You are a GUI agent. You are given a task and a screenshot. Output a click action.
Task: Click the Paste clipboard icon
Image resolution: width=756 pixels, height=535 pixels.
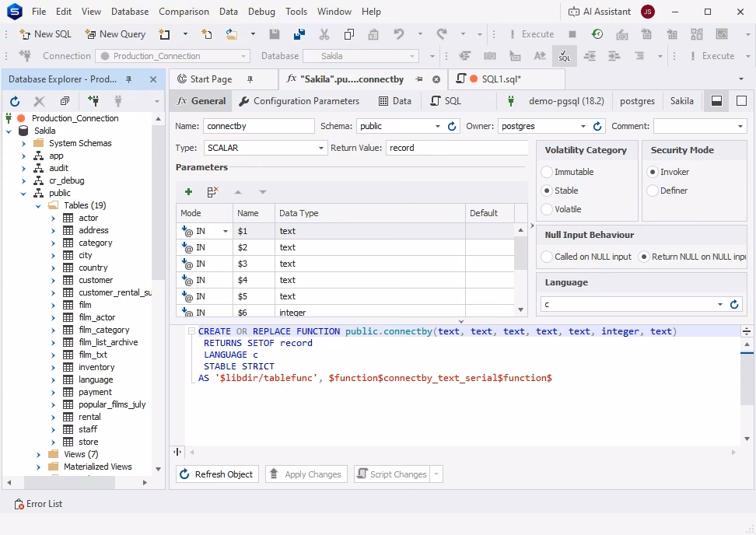pyautogui.click(x=373, y=34)
